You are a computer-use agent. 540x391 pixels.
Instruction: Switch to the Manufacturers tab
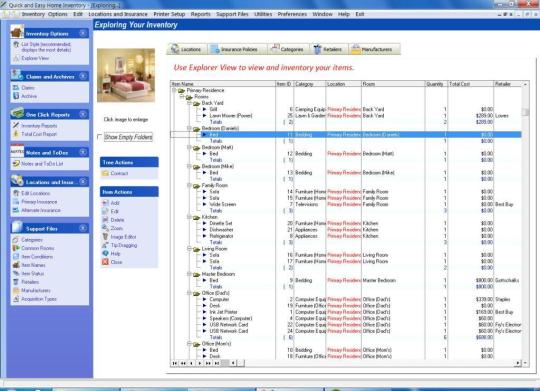tap(374, 49)
